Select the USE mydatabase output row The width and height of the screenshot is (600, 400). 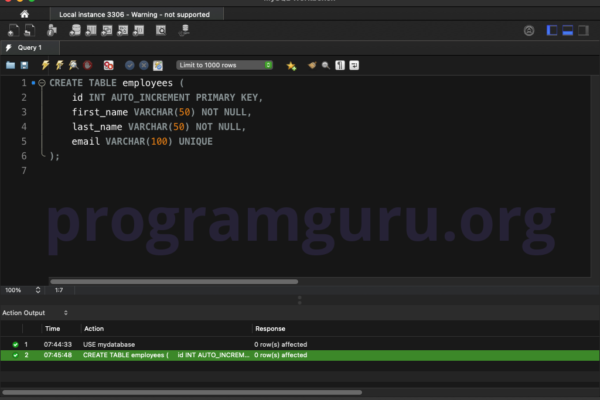pyautogui.click(x=300, y=344)
